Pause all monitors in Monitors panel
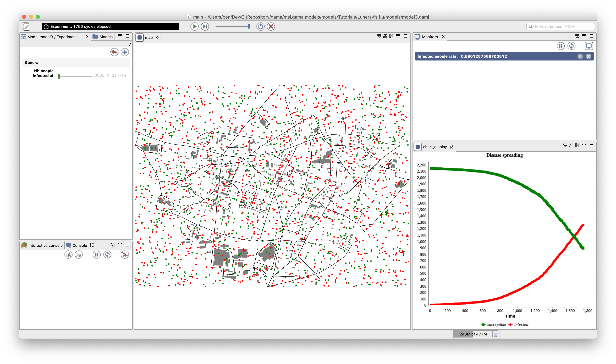Screen dimensions: 616x364 point(561,46)
